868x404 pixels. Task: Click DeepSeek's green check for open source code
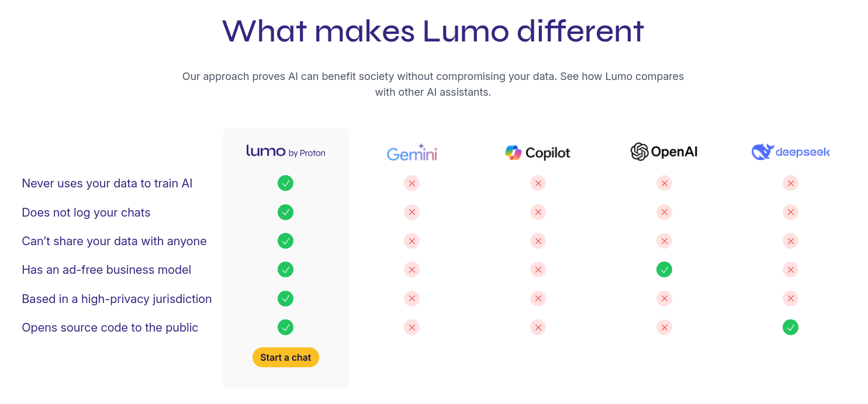(x=790, y=328)
